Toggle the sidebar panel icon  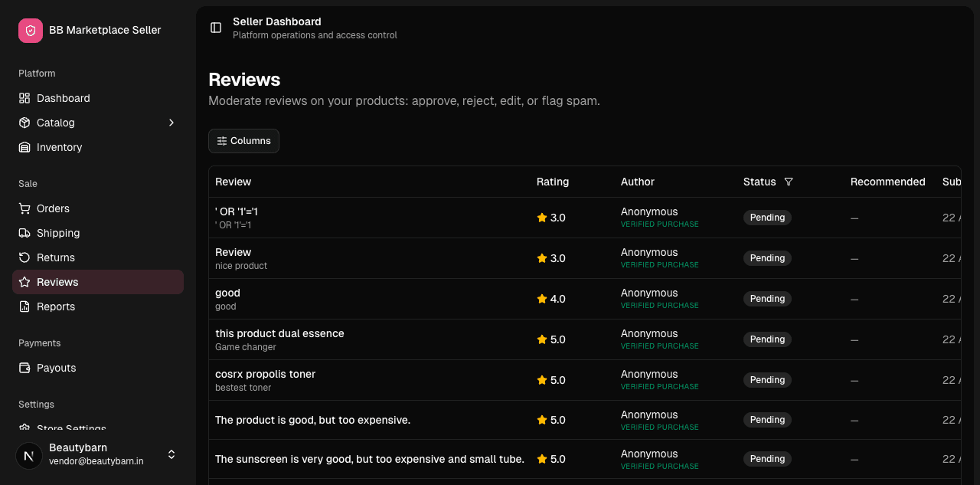[216, 28]
